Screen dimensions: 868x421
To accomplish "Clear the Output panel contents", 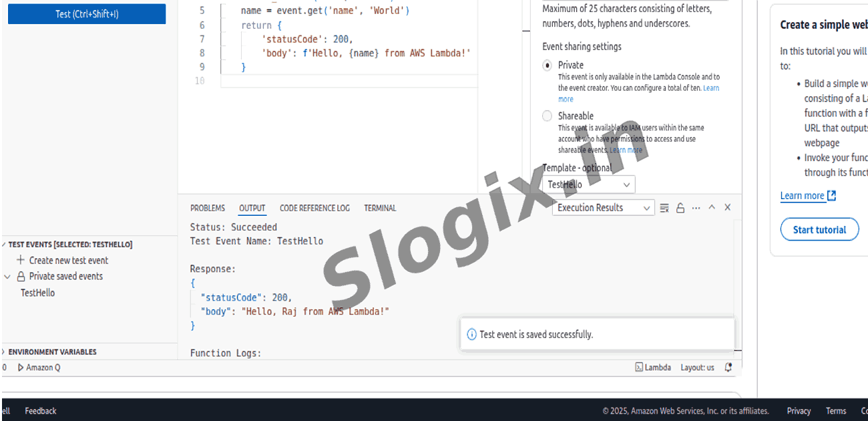I will point(664,207).
